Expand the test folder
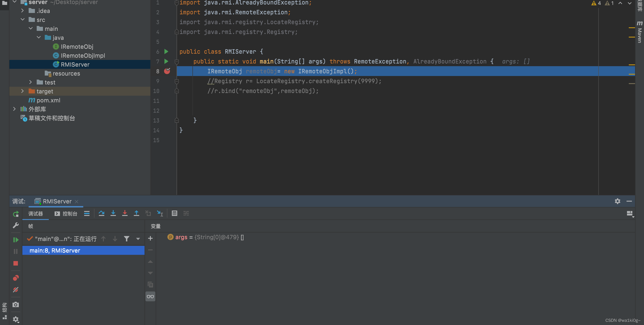Image resolution: width=644 pixels, height=325 pixels. pos(30,82)
